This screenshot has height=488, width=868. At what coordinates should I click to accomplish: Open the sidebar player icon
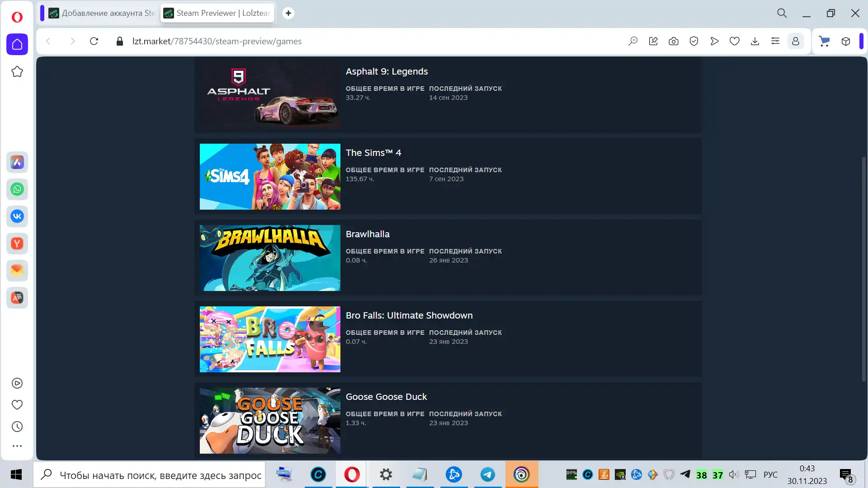(x=17, y=383)
